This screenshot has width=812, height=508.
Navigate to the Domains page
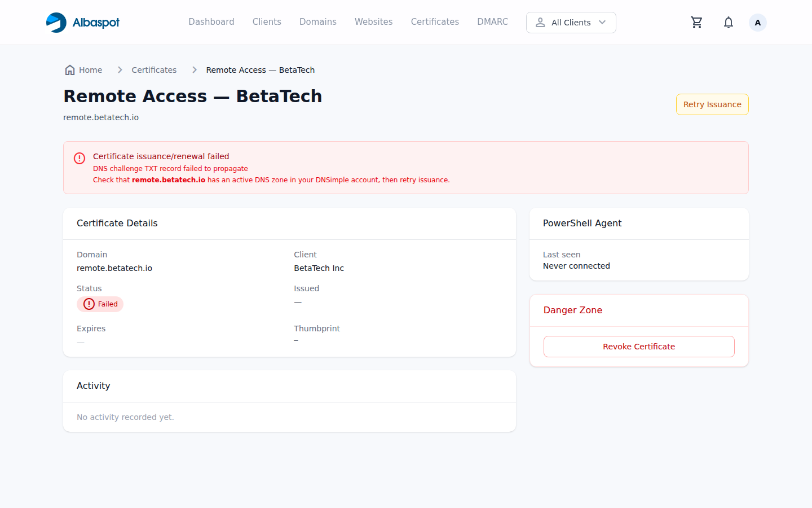pyautogui.click(x=317, y=22)
